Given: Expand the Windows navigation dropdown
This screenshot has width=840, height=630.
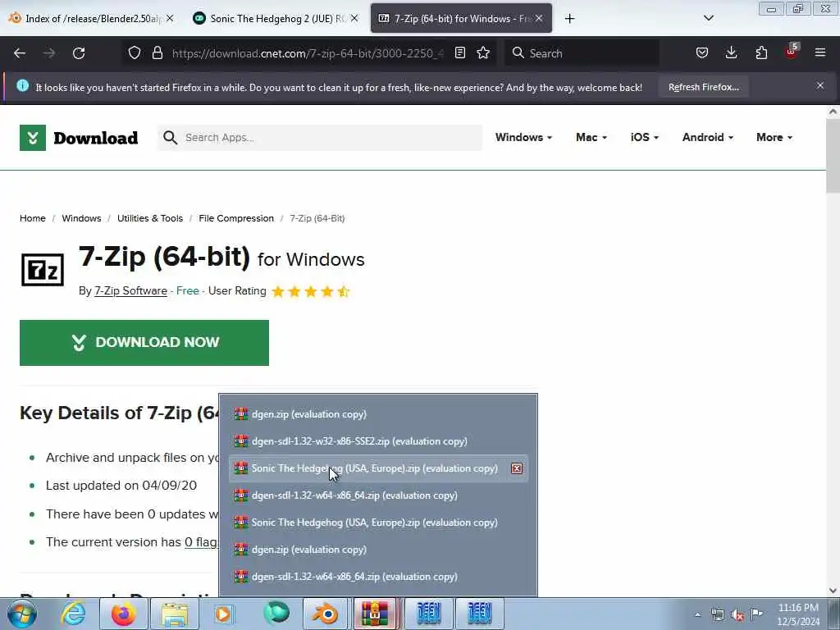Looking at the screenshot, I should [523, 137].
